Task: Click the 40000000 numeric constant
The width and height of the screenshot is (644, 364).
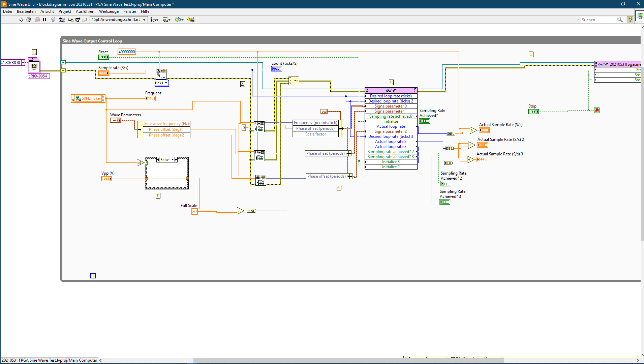Action: (127, 52)
